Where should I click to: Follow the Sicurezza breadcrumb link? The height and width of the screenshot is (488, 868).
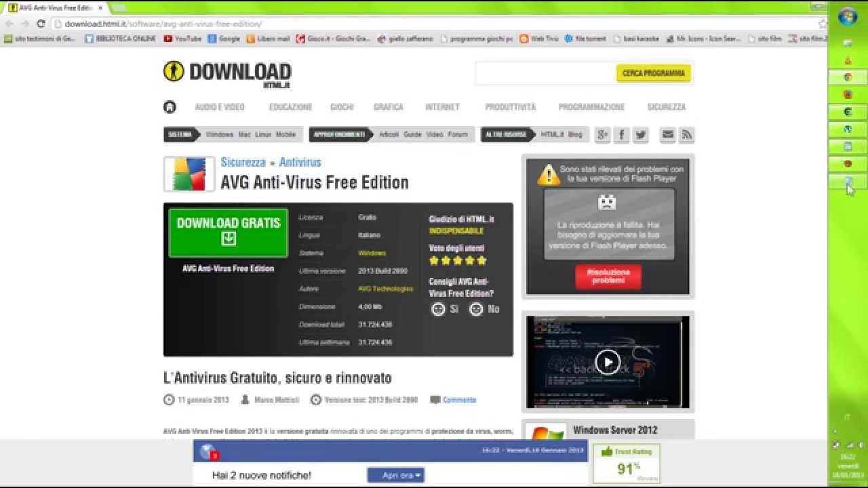[243, 162]
